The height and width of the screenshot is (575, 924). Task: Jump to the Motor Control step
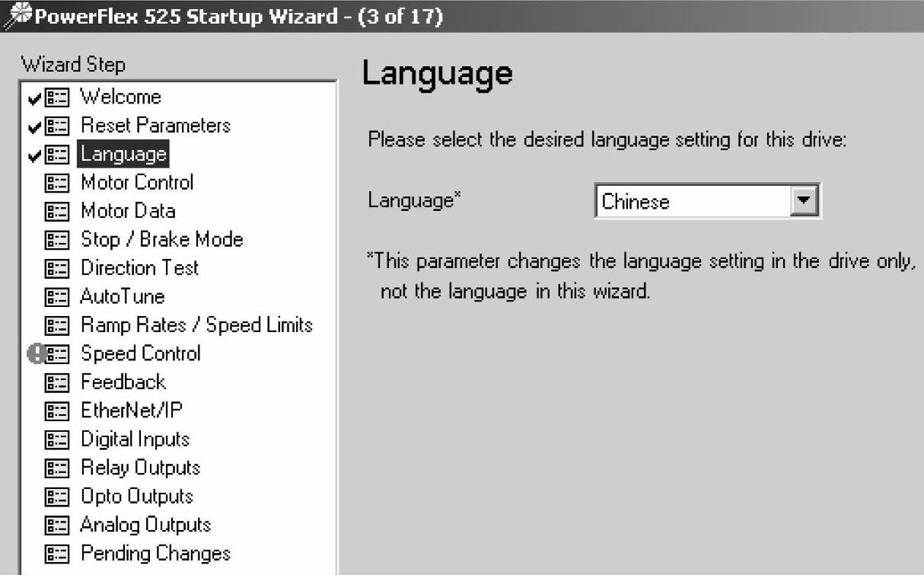[137, 182]
